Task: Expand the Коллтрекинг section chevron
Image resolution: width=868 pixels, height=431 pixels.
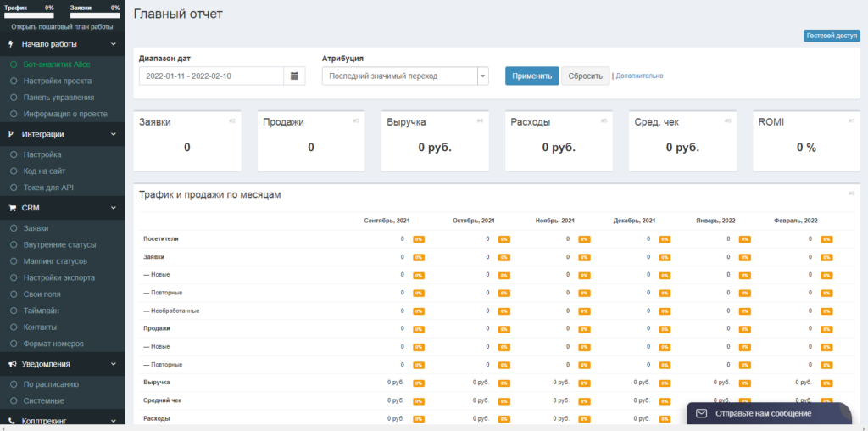Action: click(x=113, y=421)
